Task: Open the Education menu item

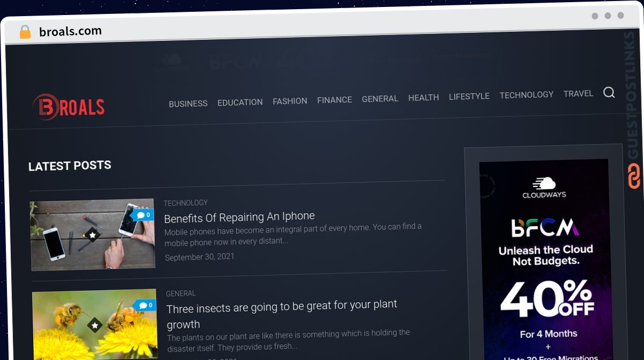Action: [240, 102]
